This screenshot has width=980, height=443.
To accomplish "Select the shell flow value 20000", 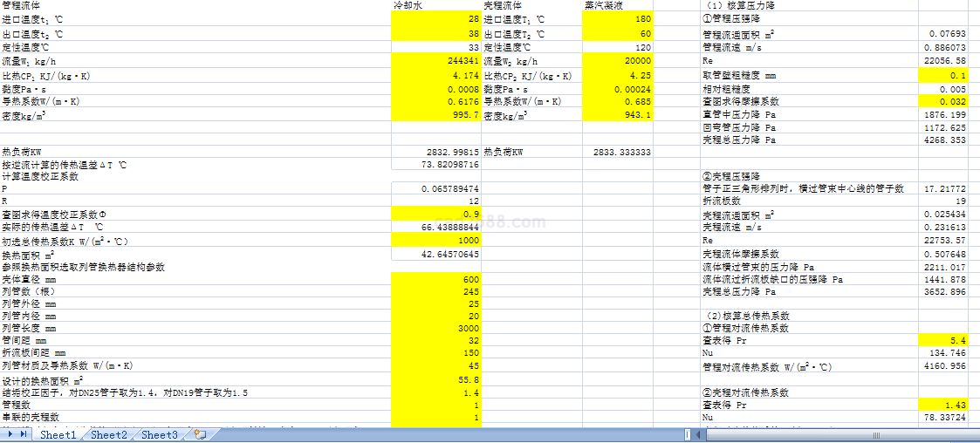I will click(x=617, y=61).
